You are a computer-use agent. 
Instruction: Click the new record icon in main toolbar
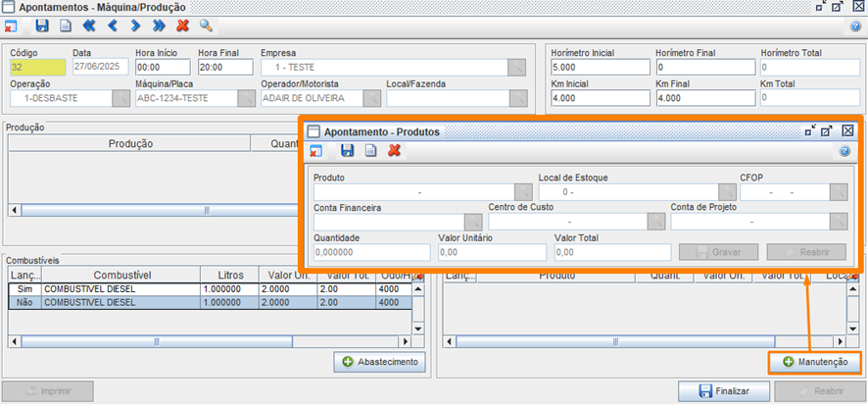65,25
